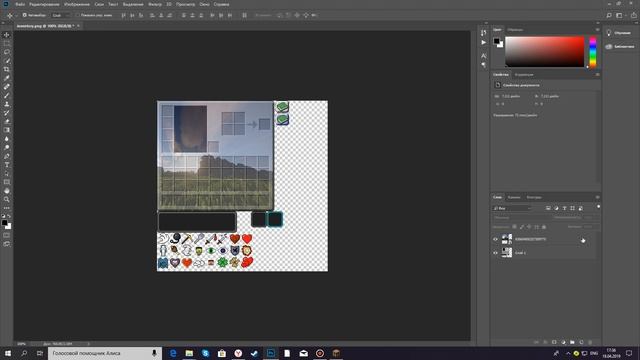Select the Zoom tool
The height and width of the screenshot is (360, 640).
click(7, 199)
